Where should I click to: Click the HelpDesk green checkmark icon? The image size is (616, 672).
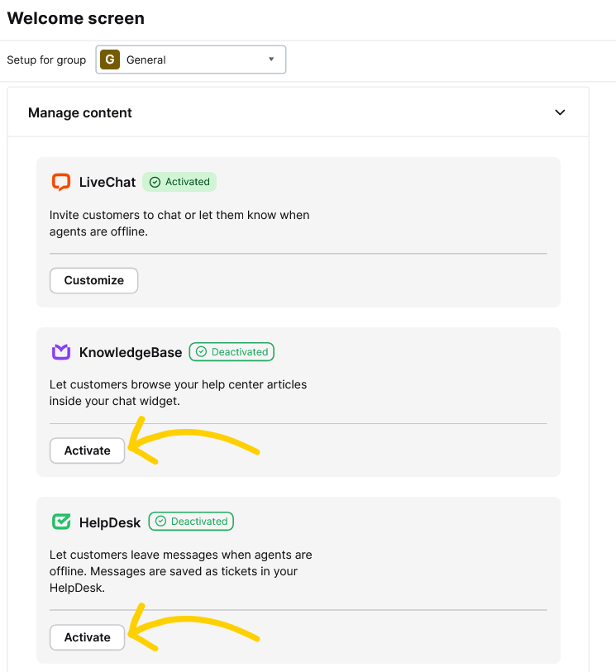(x=61, y=522)
